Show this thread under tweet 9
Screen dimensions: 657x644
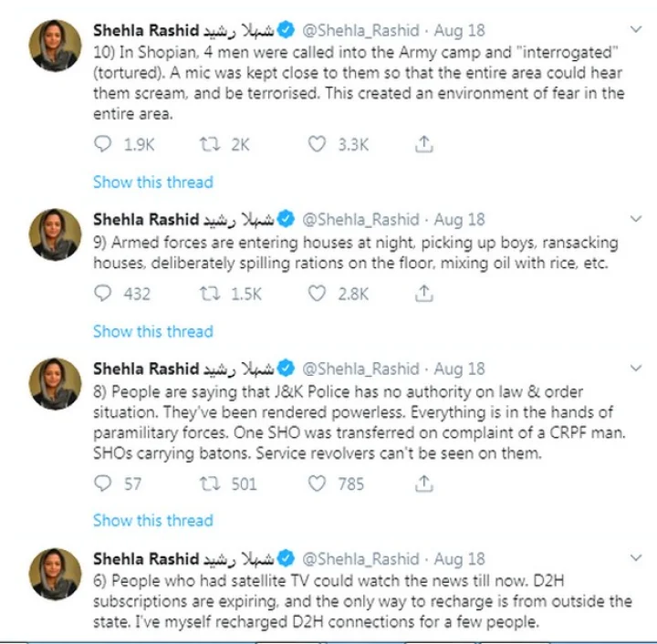point(153,332)
